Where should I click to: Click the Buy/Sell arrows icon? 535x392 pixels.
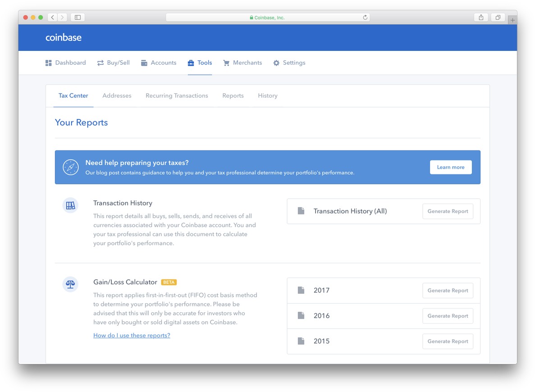click(100, 63)
